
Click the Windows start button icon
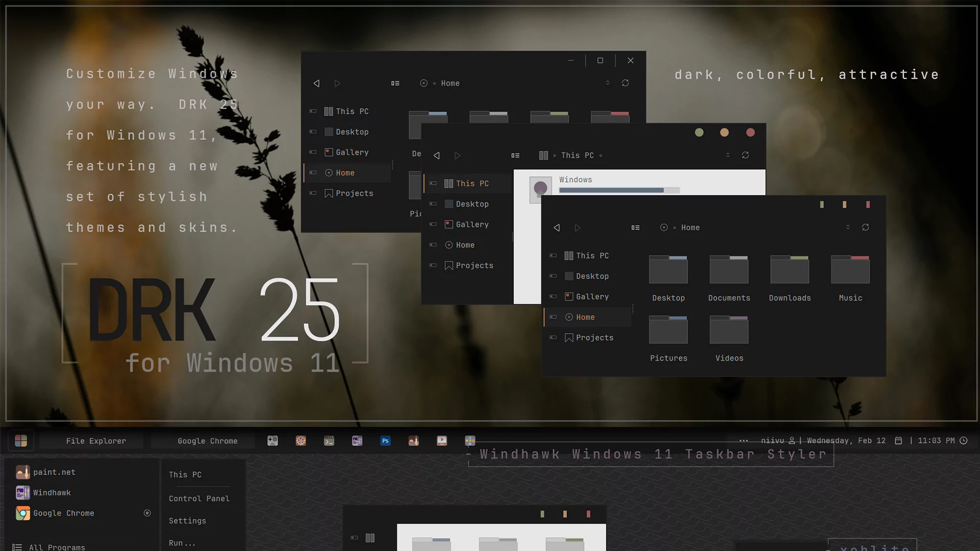pos(21,440)
